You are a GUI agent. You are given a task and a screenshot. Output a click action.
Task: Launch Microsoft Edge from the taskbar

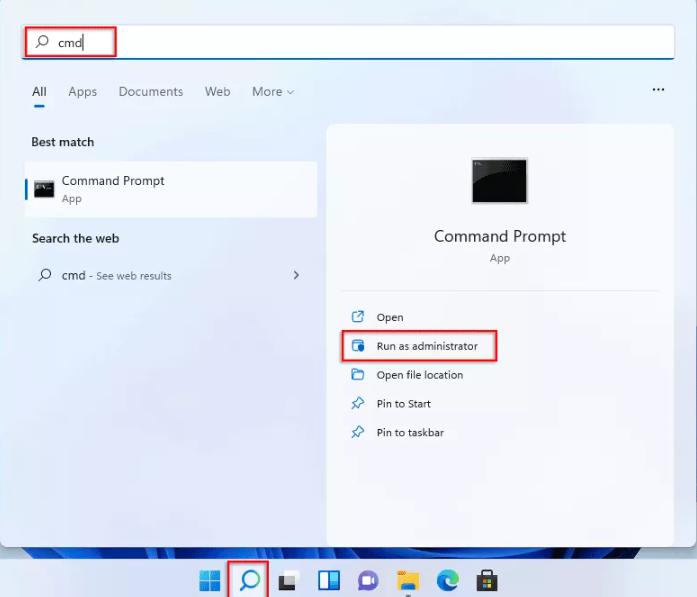pos(448,581)
